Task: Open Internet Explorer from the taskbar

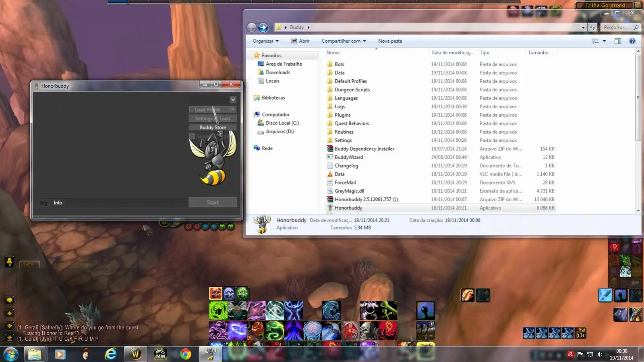Action: [x=110, y=354]
